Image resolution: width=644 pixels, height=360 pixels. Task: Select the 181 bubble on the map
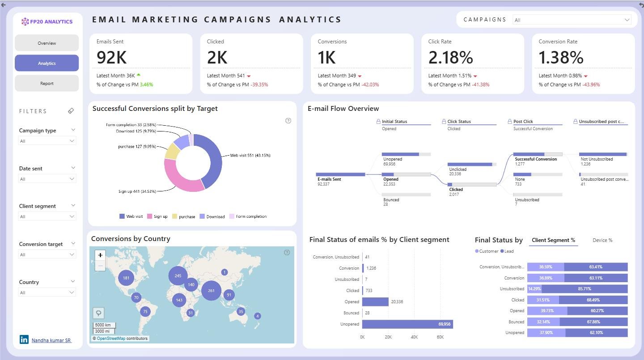point(126,278)
